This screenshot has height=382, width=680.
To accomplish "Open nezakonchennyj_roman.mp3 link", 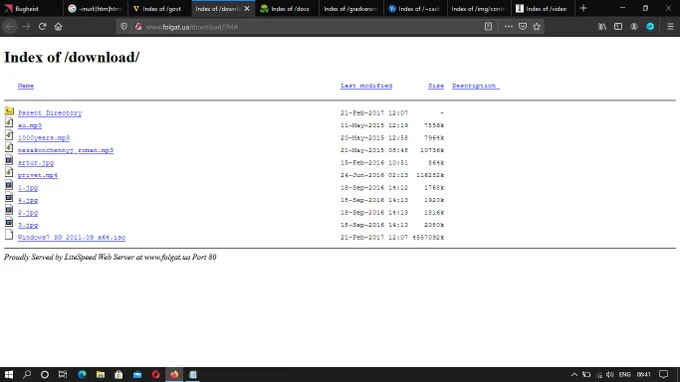I will [x=65, y=150].
